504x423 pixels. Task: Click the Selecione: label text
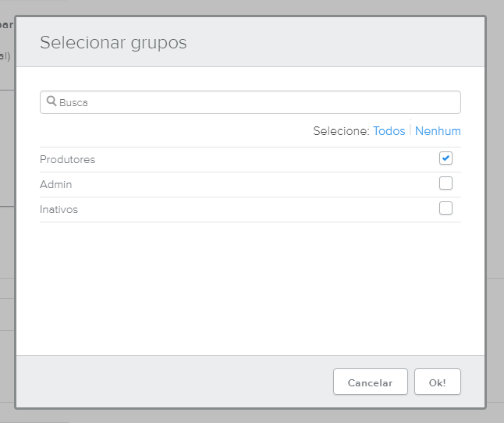click(341, 131)
